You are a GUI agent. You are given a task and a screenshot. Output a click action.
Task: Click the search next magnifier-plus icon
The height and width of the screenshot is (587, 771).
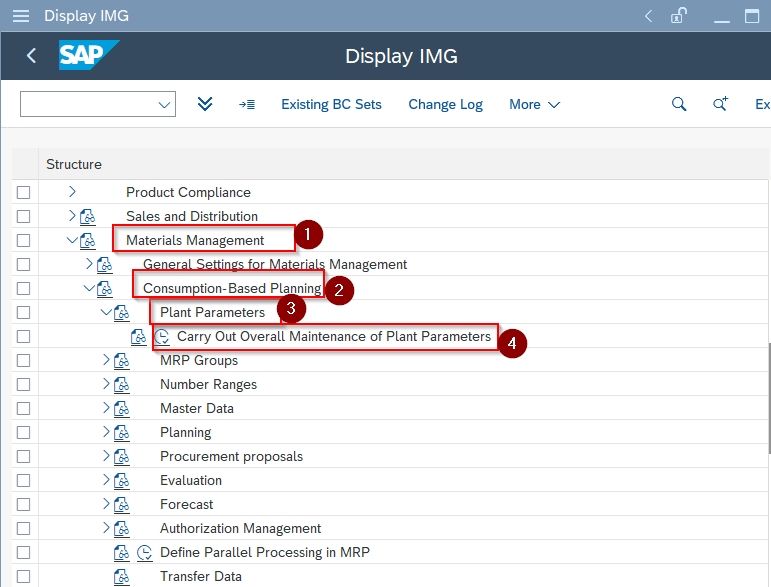click(720, 104)
